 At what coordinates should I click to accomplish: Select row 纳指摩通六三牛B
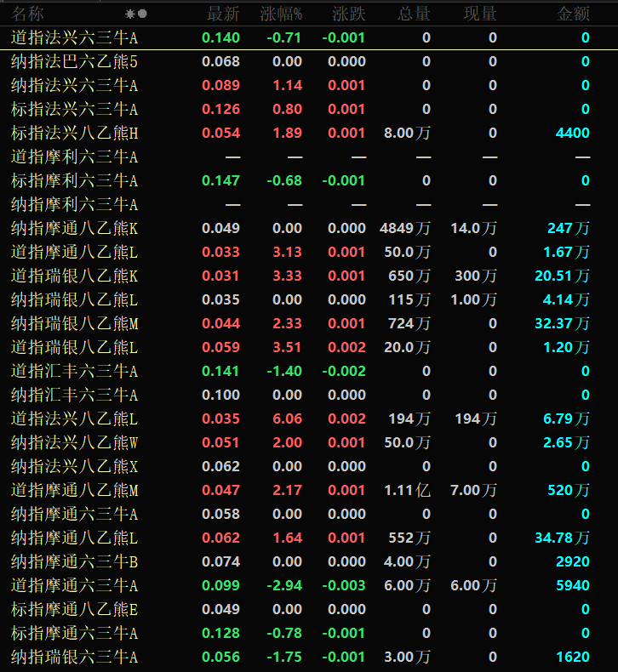point(309,561)
